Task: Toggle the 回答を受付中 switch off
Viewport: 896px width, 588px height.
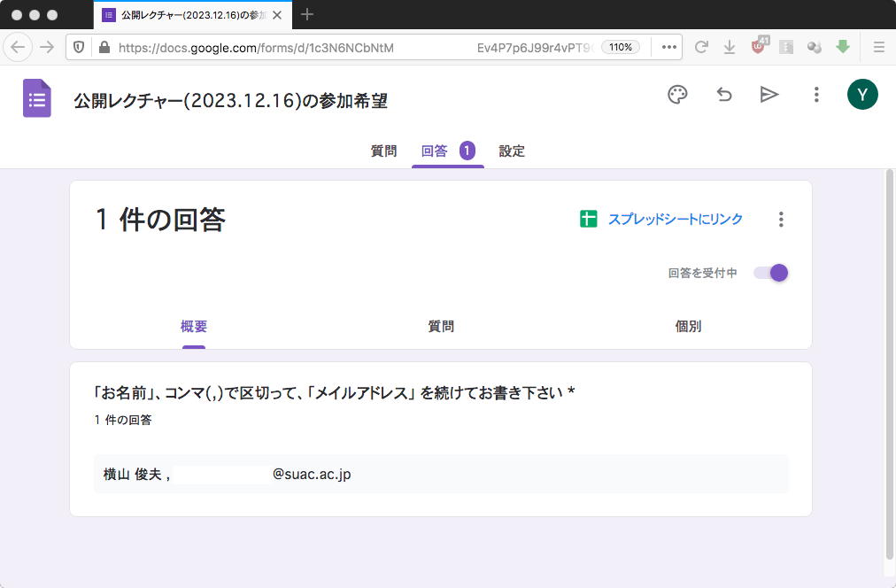Action: [771, 273]
